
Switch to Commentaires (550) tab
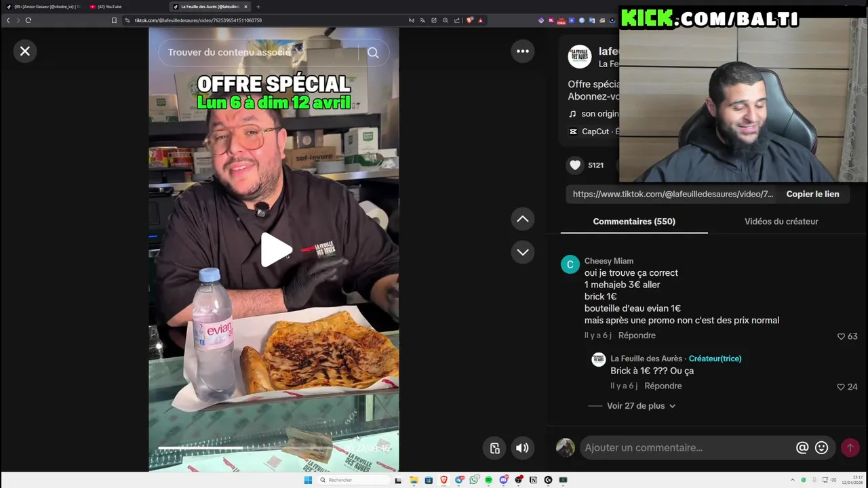[634, 222]
